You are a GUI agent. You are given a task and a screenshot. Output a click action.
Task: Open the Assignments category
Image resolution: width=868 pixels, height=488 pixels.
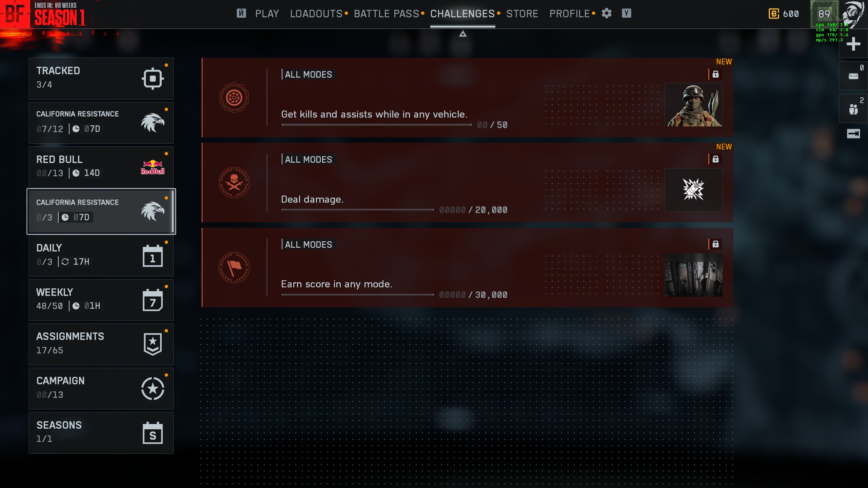pyautogui.click(x=101, y=344)
